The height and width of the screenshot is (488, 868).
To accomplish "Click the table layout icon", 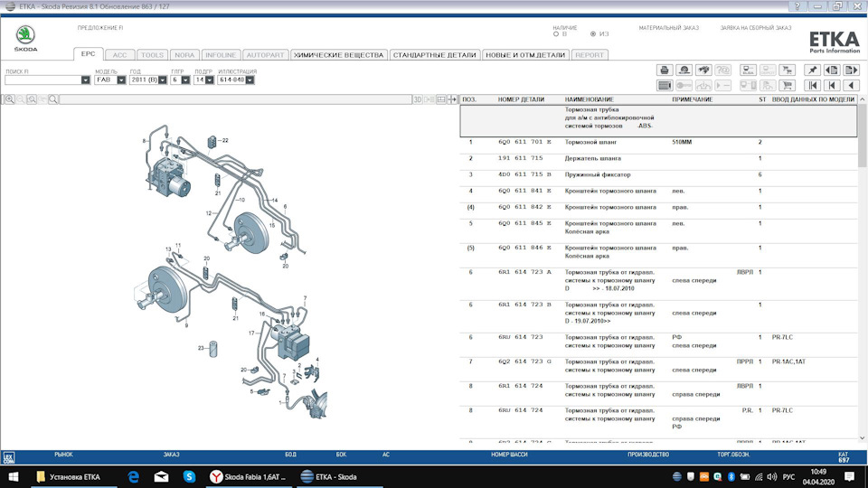I will 441,99.
